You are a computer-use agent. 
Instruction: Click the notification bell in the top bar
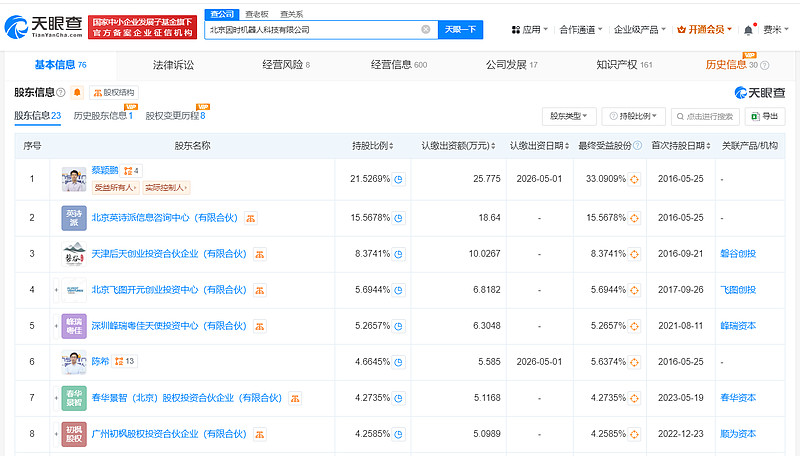click(x=748, y=30)
